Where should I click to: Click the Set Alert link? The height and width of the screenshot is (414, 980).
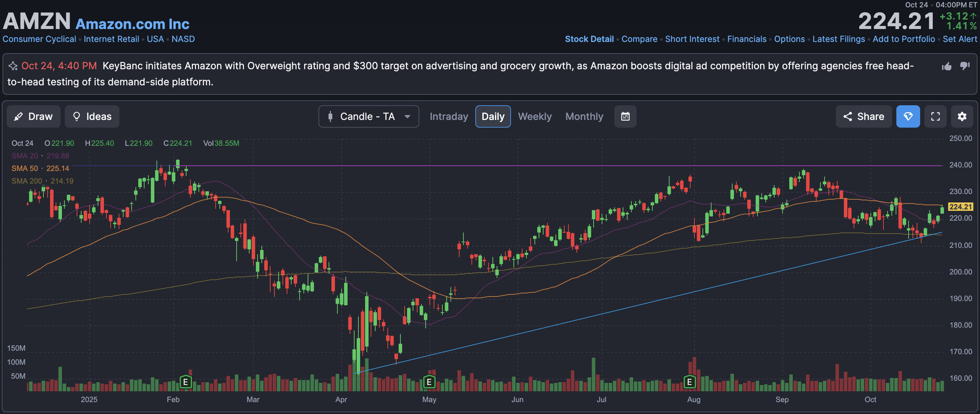[959, 39]
